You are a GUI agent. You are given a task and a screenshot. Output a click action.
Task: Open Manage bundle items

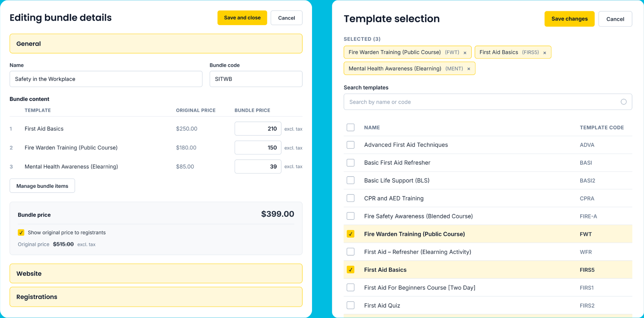tap(42, 186)
